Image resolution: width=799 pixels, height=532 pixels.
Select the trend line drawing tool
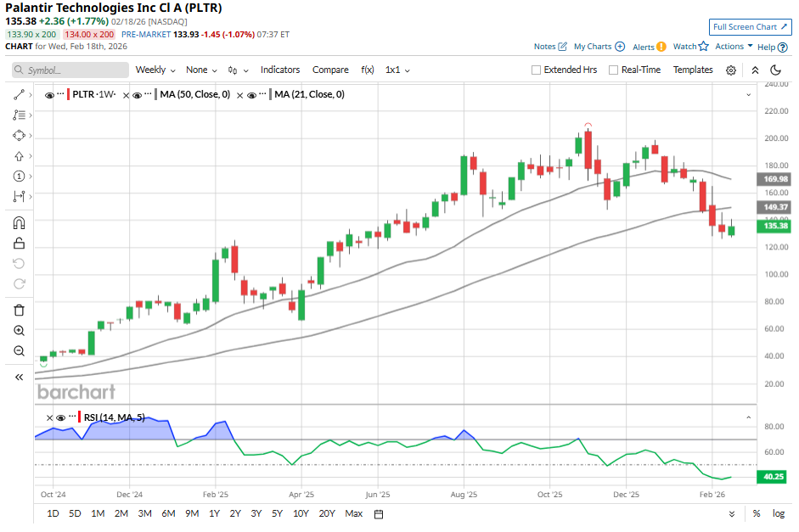coord(19,94)
